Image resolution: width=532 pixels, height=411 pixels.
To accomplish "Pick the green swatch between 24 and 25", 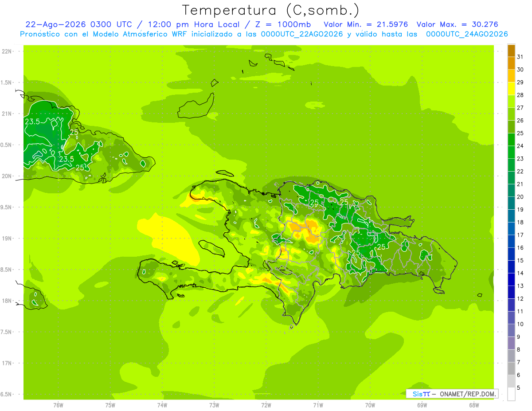I will [511, 140].
